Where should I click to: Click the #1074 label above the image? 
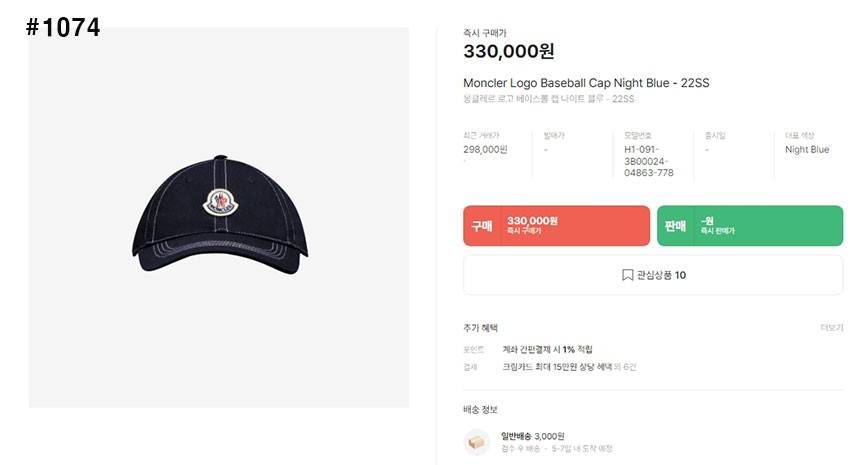[63, 27]
